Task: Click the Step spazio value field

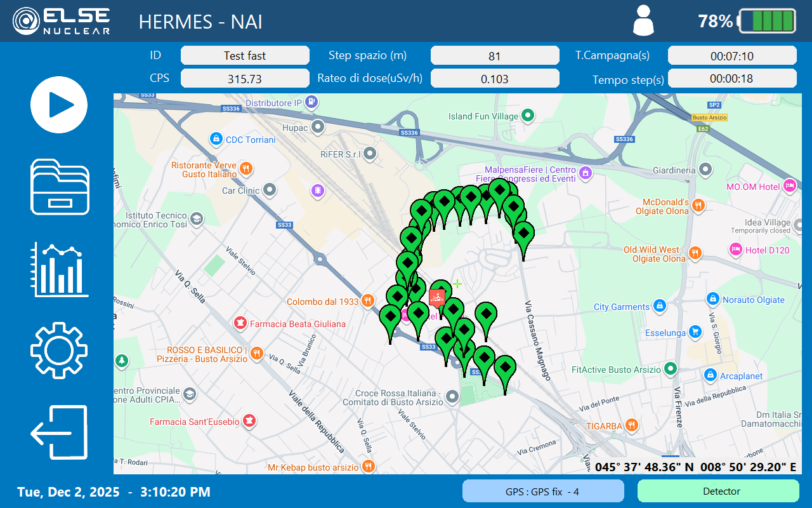Action: (x=495, y=56)
